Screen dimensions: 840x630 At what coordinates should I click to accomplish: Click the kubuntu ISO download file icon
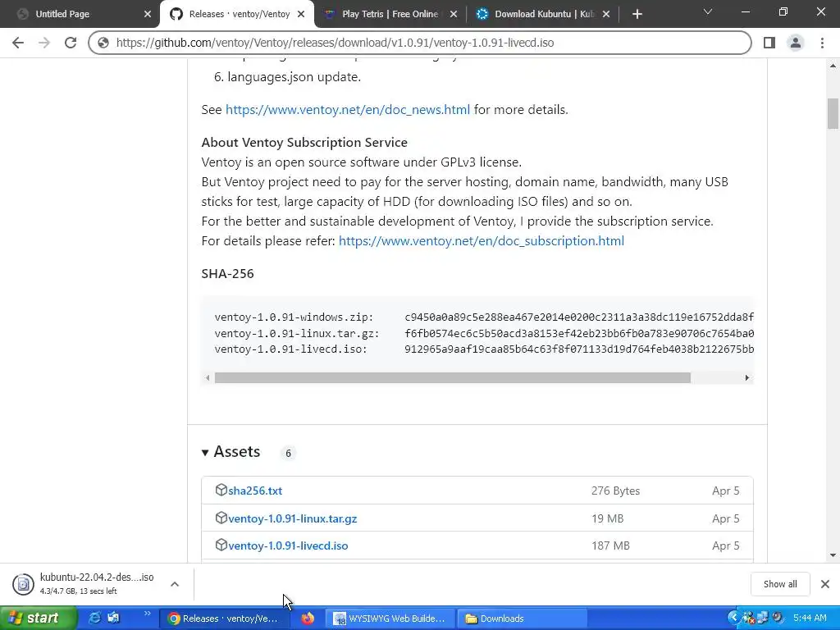[x=23, y=584]
